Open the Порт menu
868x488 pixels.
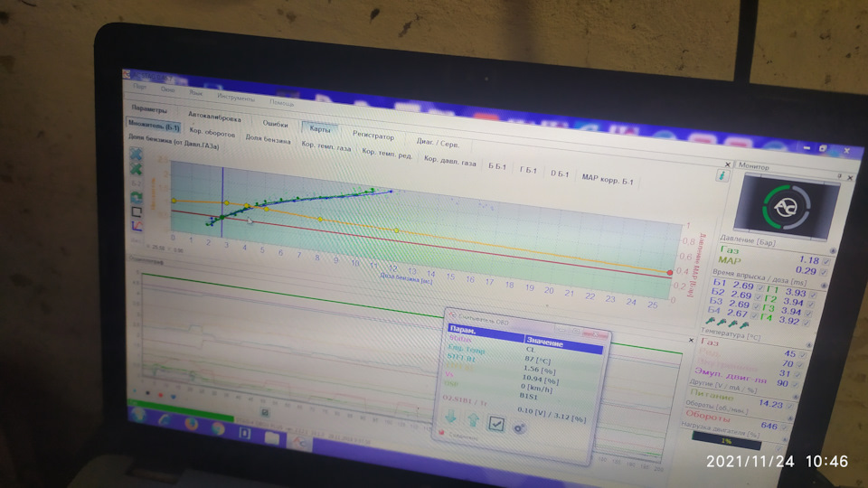point(139,87)
